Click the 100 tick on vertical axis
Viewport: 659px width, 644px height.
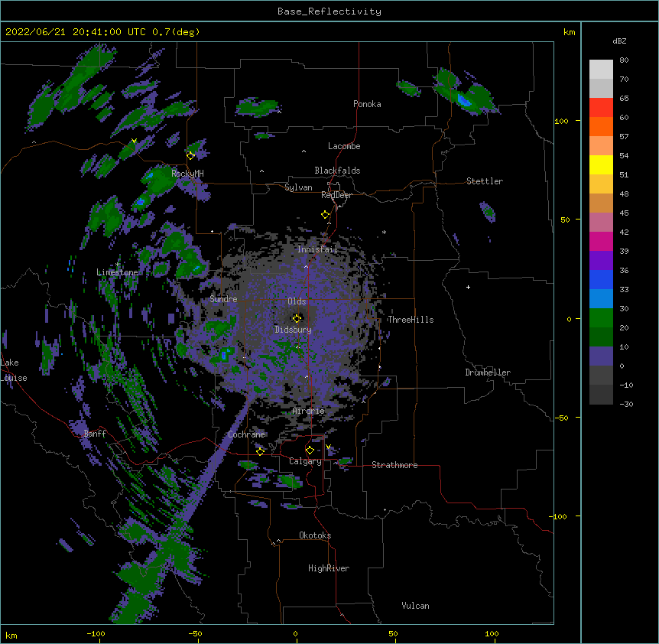coord(561,121)
